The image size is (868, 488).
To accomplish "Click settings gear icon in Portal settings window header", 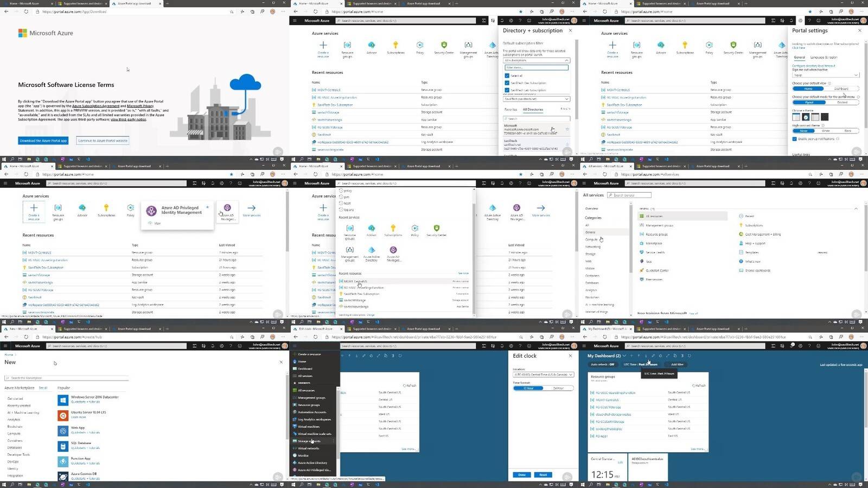I will 801,21.
